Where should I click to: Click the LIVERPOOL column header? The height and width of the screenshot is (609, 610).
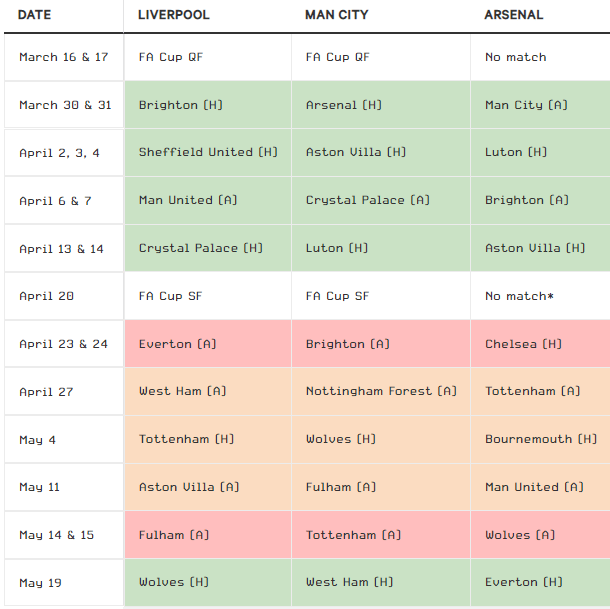coord(176,15)
